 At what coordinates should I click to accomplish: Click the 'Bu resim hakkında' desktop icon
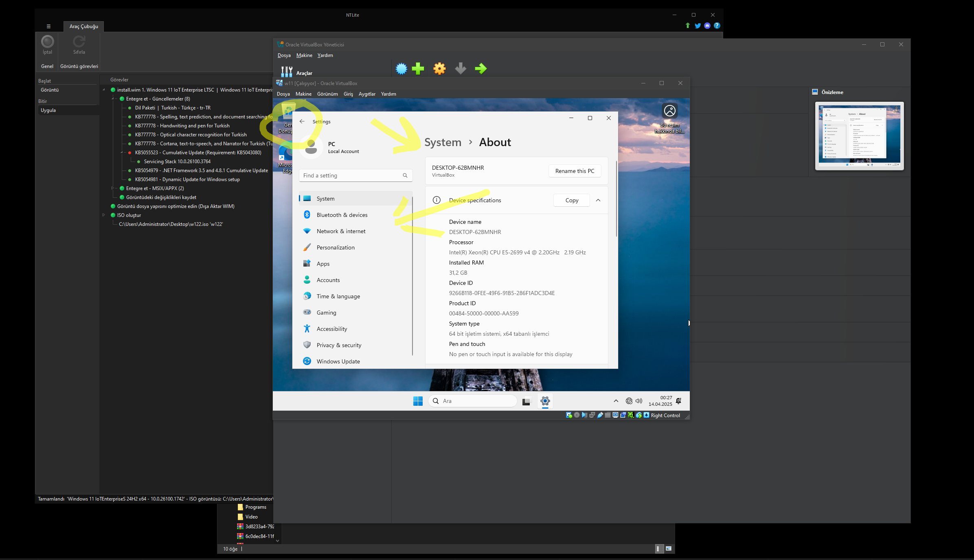(669, 118)
